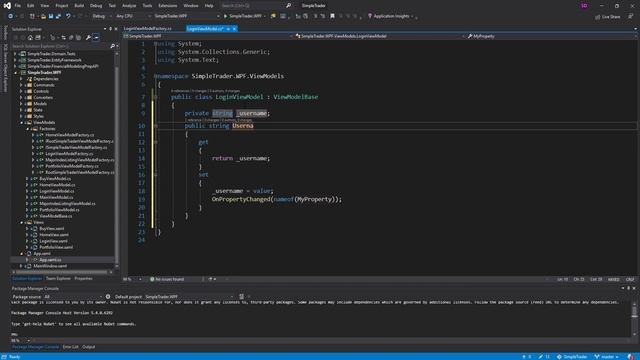Click the Package Manager settings gear icon
Viewport: 640px width, 360px height.
pos(108,297)
